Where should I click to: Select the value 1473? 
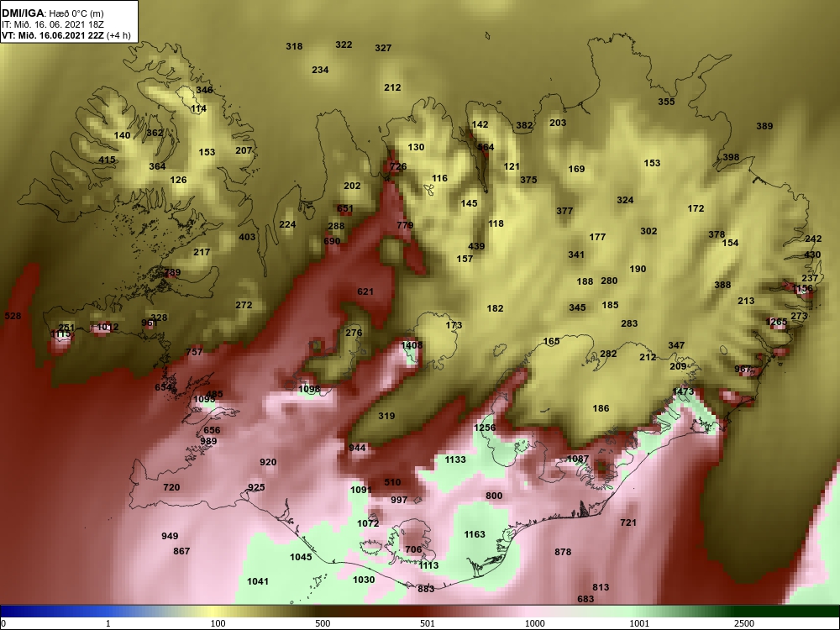pyautogui.click(x=683, y=391)
